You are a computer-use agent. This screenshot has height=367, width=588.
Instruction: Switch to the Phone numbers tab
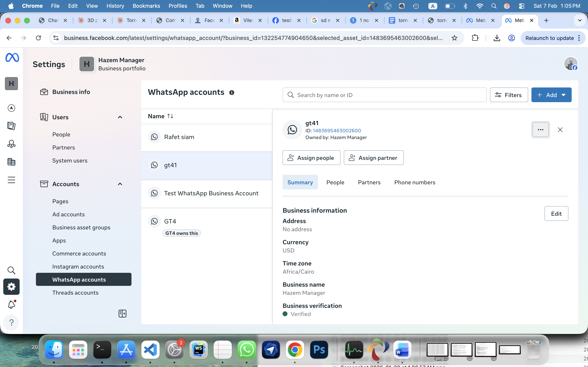[x=414, y=182]
